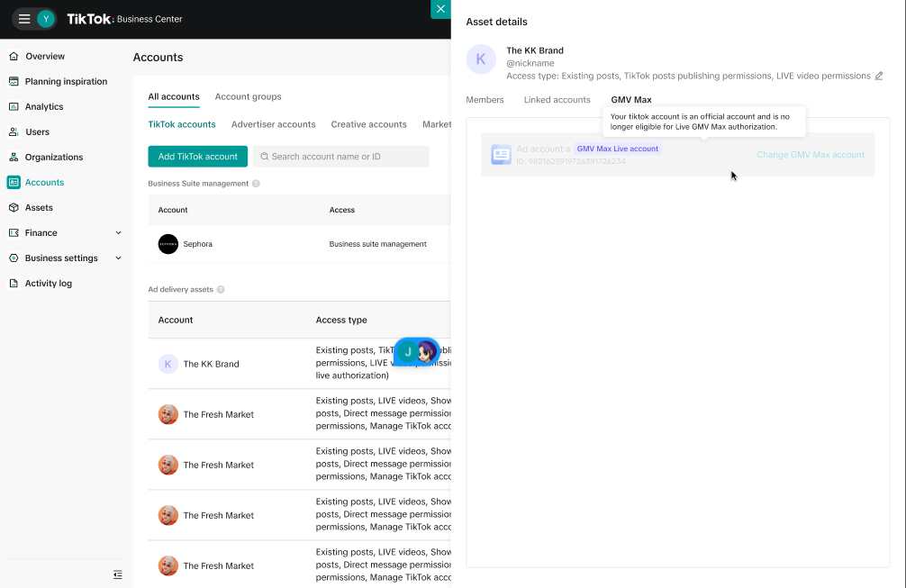Click the edit pencil icon beside access type

[879, 77]
